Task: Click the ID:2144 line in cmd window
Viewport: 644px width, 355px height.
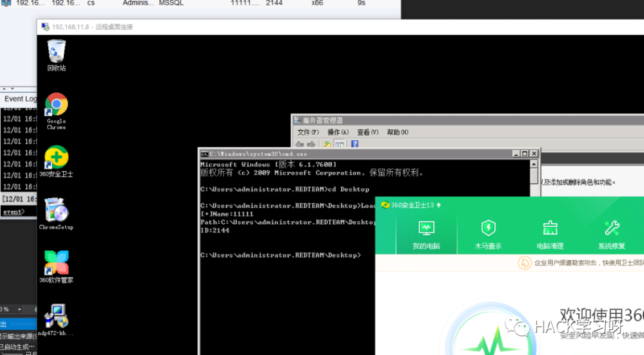Action: point(215,230)
